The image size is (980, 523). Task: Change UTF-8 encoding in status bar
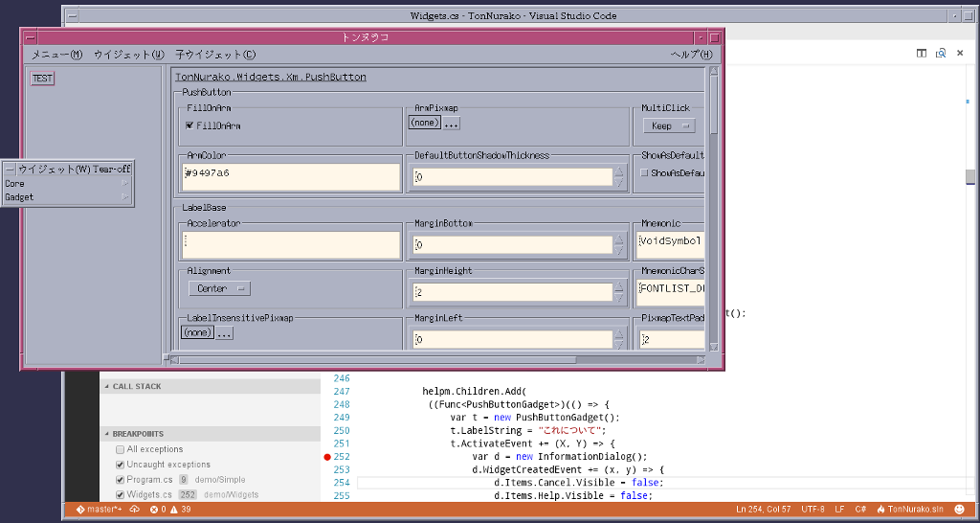(x=813, y=510)
